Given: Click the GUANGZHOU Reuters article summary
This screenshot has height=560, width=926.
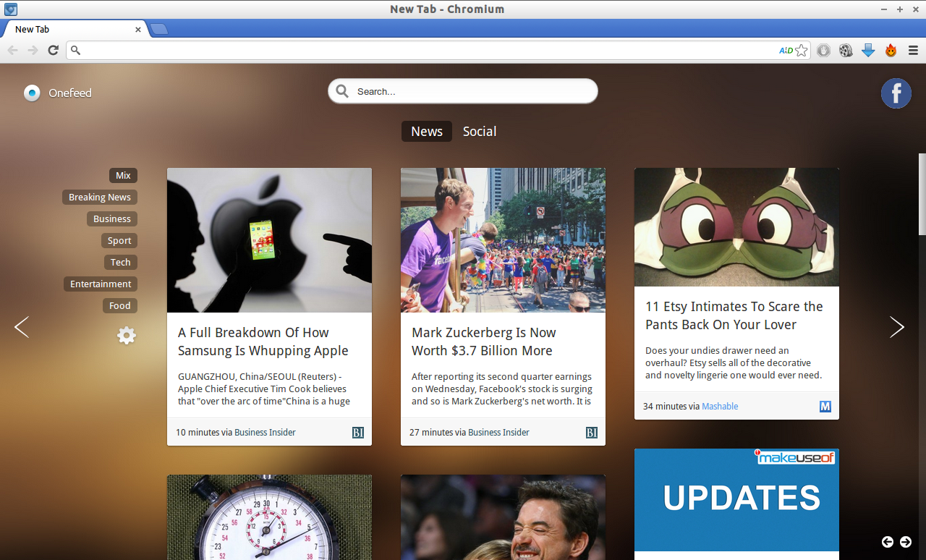Looking at the screenshot, I should [x=264, y=389].
